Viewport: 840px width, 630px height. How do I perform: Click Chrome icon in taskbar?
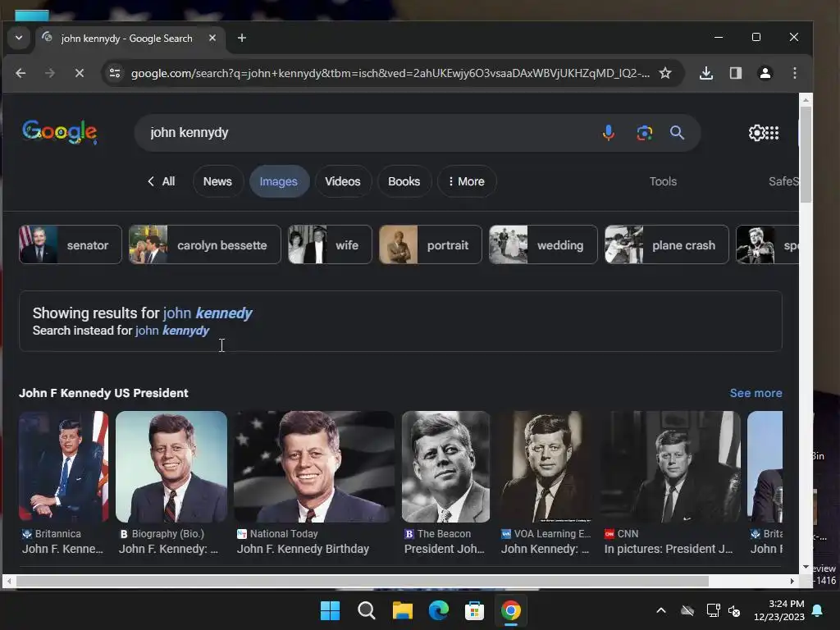510,610
